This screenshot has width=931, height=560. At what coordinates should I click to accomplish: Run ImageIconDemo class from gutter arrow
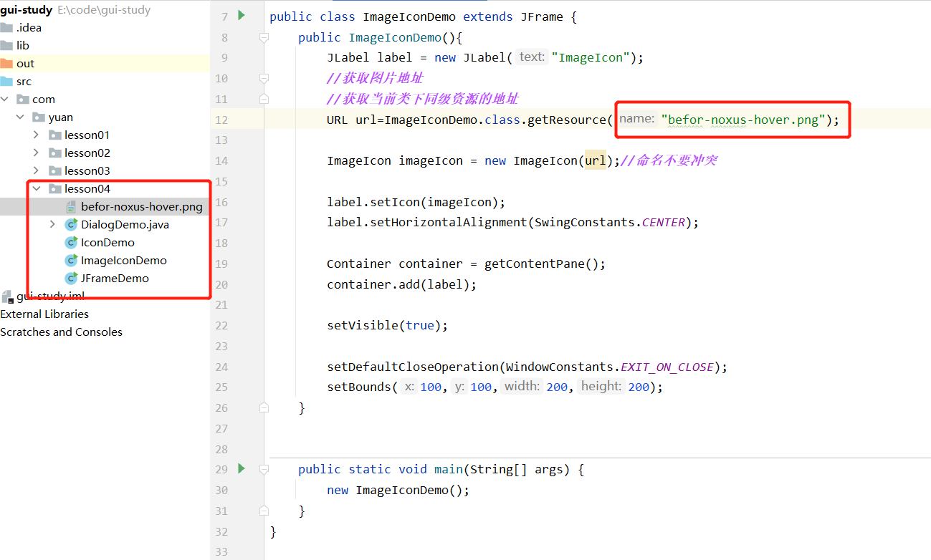tap(242, 15)
